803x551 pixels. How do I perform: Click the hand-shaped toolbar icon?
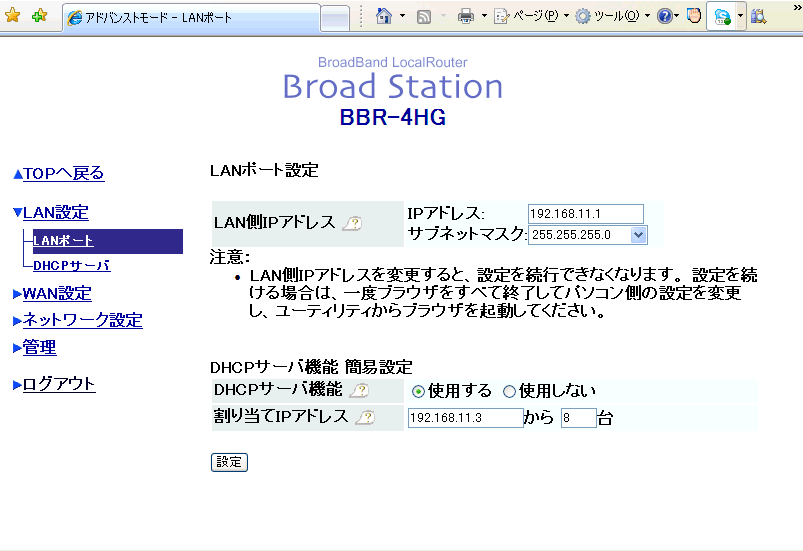(x=694, y=16)
